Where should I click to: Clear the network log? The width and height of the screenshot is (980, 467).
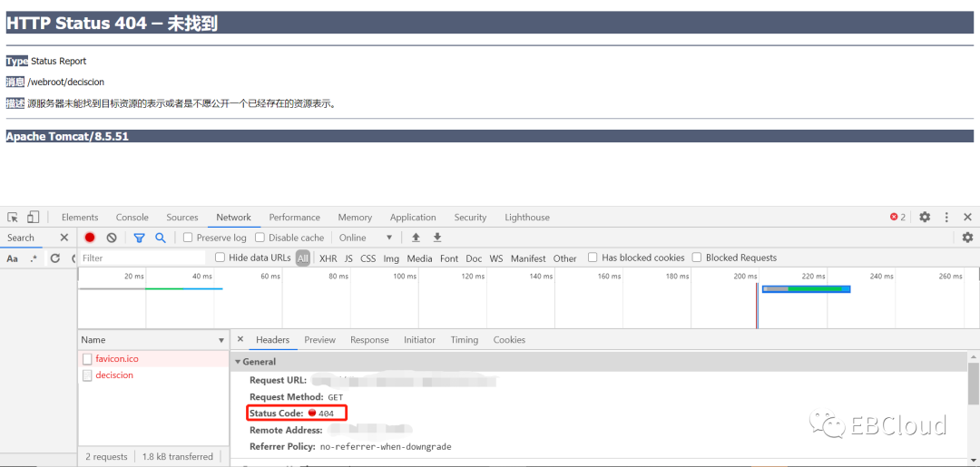[x=112, y=238]
